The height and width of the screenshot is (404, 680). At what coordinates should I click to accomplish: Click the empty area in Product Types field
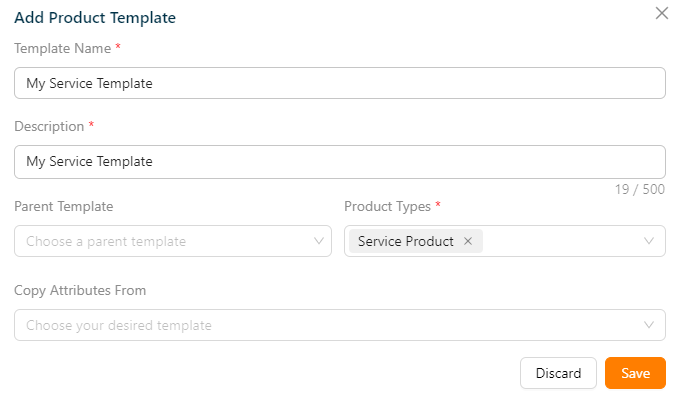click(560, 241)
